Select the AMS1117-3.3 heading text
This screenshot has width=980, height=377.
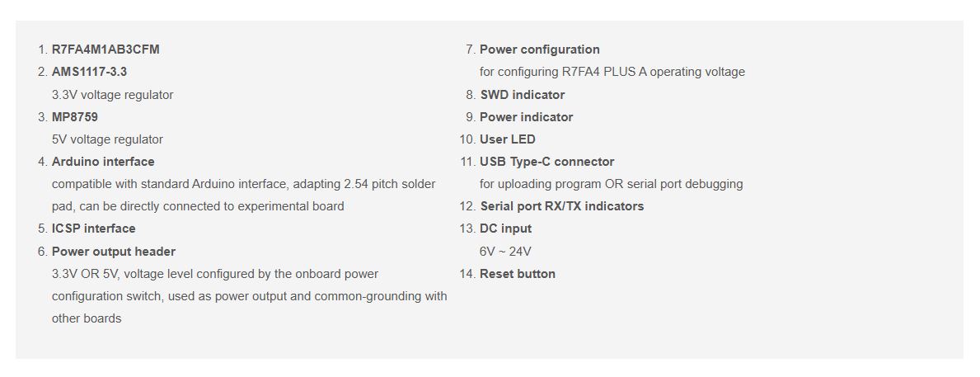point(89,72)
